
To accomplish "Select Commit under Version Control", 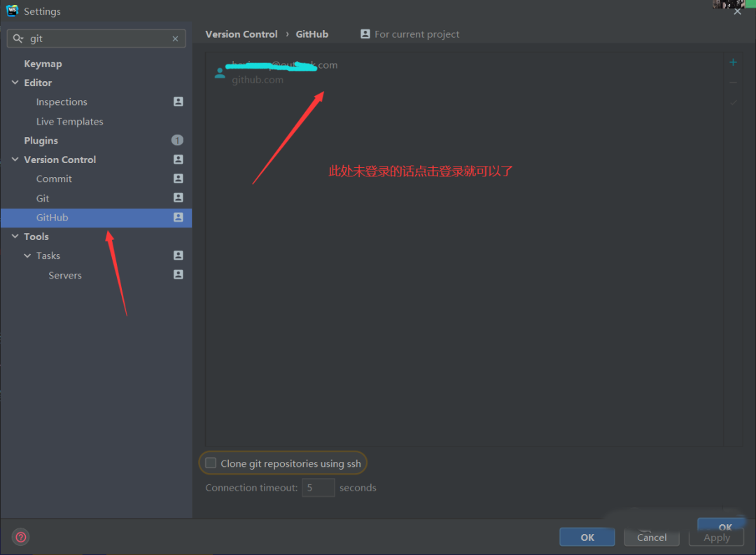I will [x=54, y=179].
